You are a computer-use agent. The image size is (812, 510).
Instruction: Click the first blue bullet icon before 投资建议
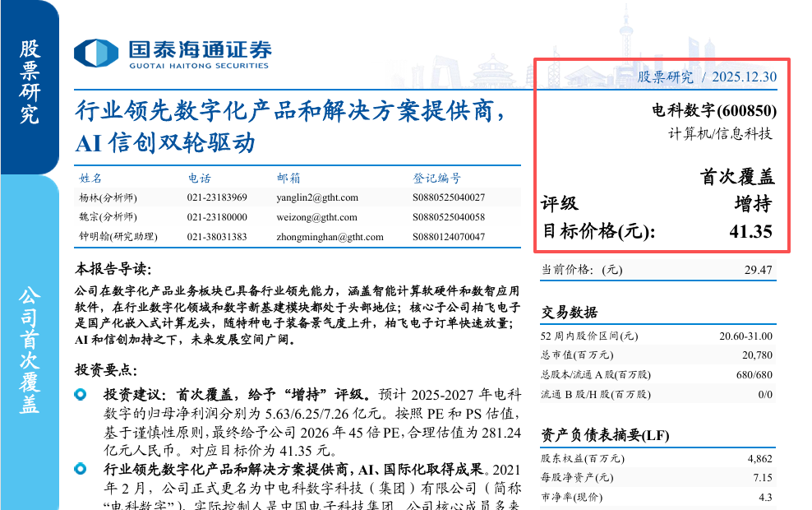click(81, 395)
